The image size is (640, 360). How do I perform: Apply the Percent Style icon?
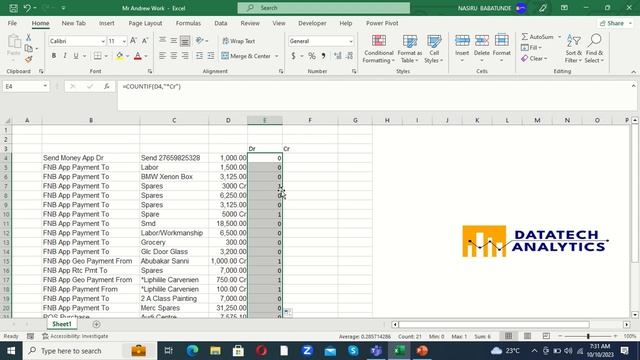pos(312,56)
